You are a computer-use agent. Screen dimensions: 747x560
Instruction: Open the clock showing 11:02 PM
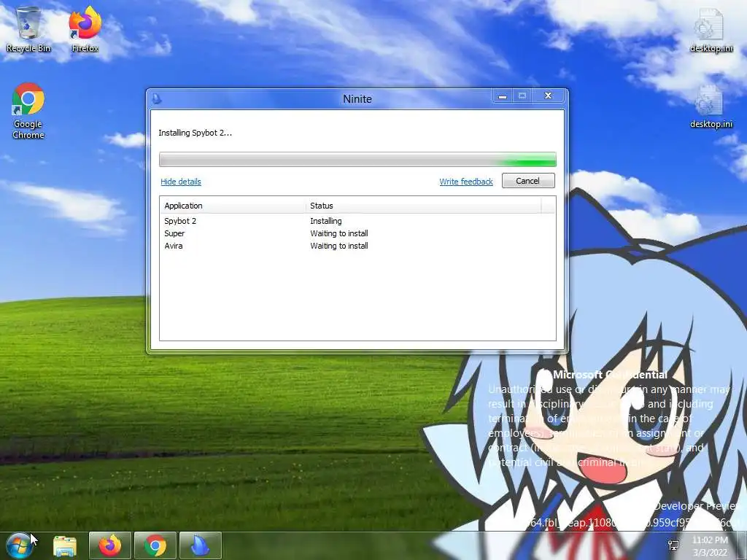coord(710,546)
